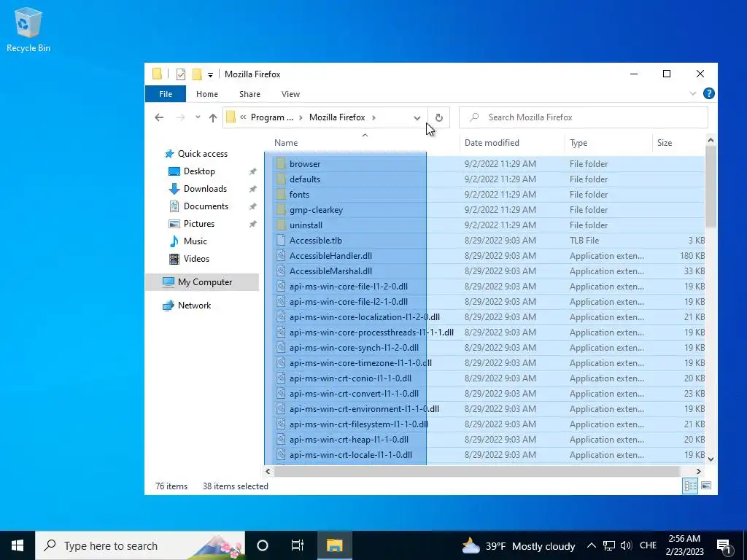Click the horizontal scrollbar right arrow

click(x=698, y=472)
